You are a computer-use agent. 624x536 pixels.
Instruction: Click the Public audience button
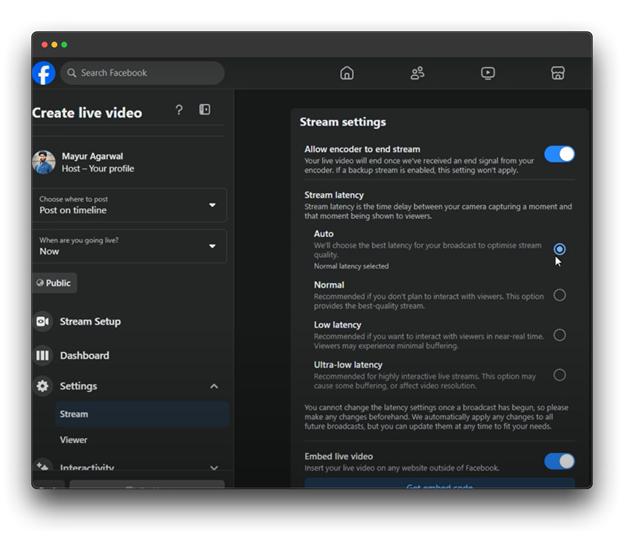click(54, 283)
